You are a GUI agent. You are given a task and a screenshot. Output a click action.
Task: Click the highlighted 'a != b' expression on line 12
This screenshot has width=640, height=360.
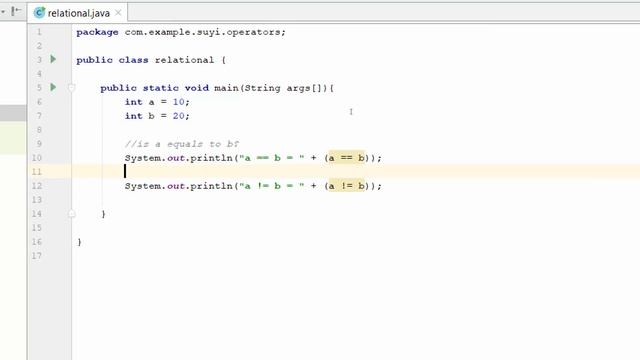[x=347, y=186]
